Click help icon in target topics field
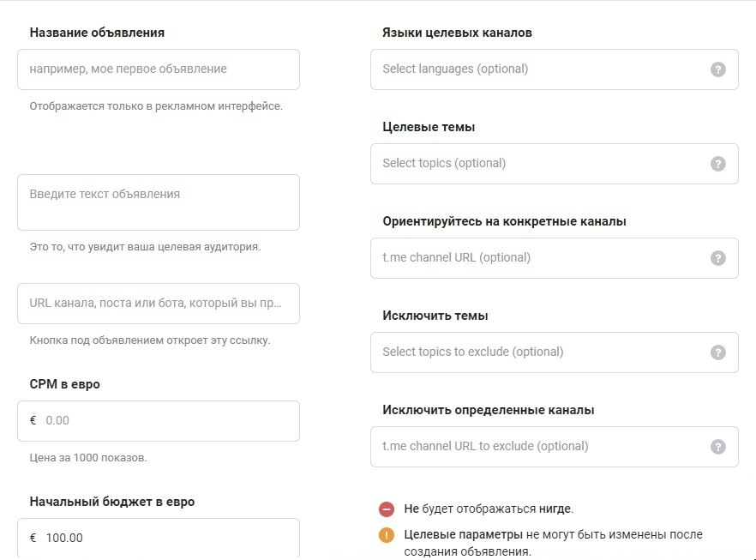Image resolution: width=756 pixels, height=560 pixels. click(718, 164)
